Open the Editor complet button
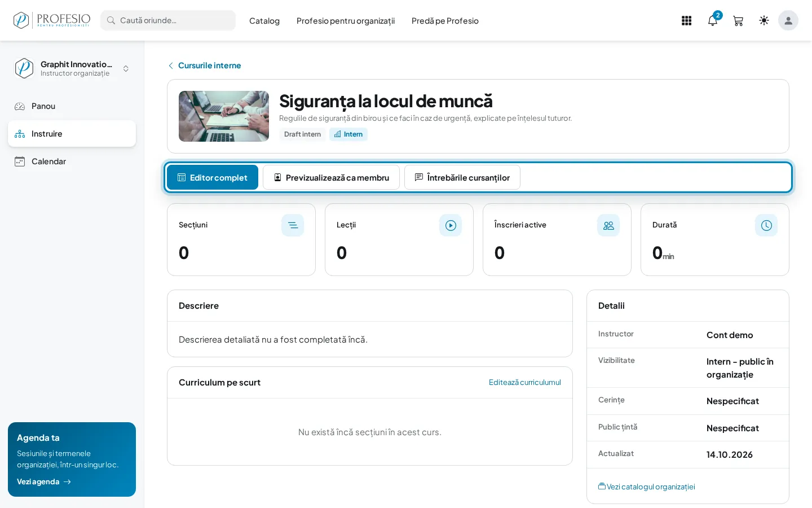812x508 pixels. click(x=213, y=177)
